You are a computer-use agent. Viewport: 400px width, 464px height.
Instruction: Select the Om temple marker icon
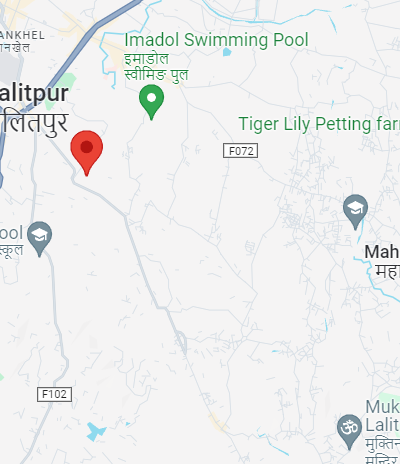click(x=349, y=432)
